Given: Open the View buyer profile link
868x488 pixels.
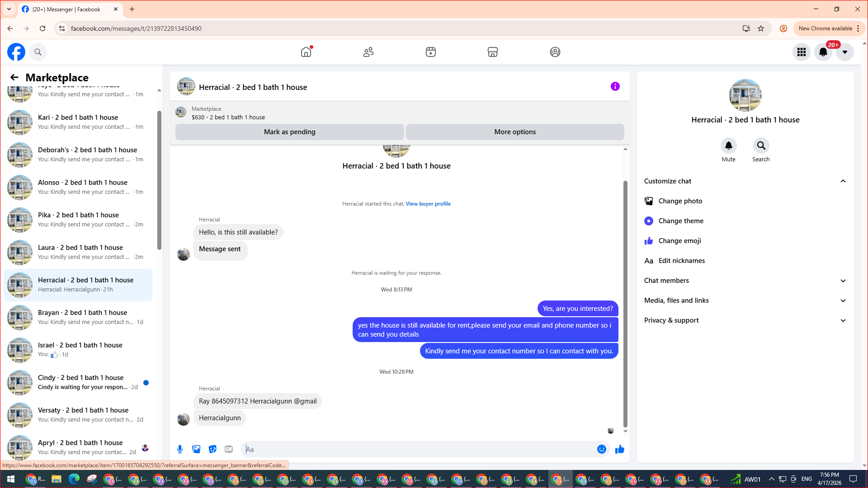Looking at the screenshot, I should point(428,204).
